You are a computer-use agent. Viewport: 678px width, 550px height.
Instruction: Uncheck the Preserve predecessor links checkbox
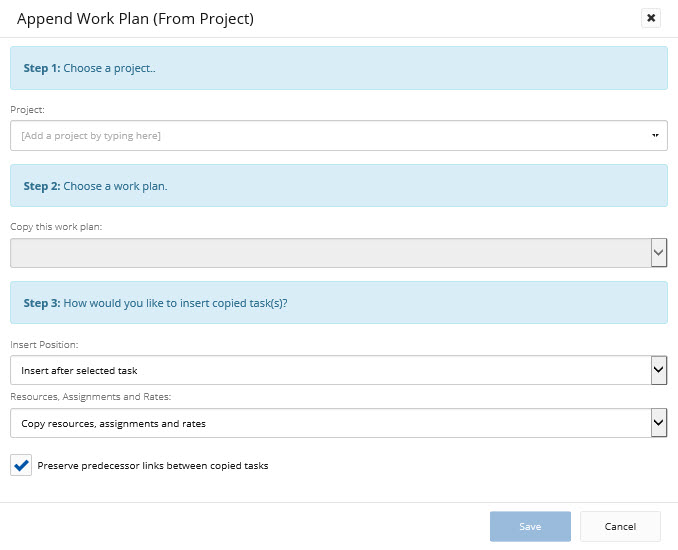click(21, 465)
